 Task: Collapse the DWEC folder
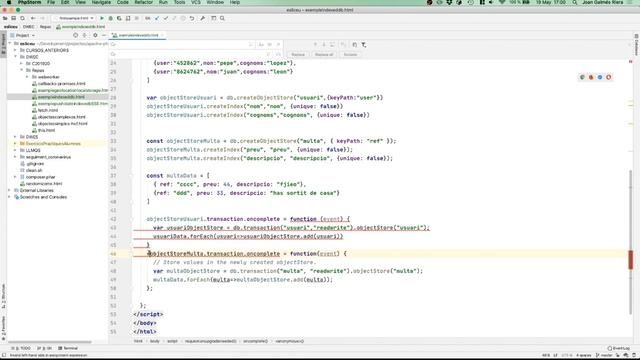(x=16, y=57)
